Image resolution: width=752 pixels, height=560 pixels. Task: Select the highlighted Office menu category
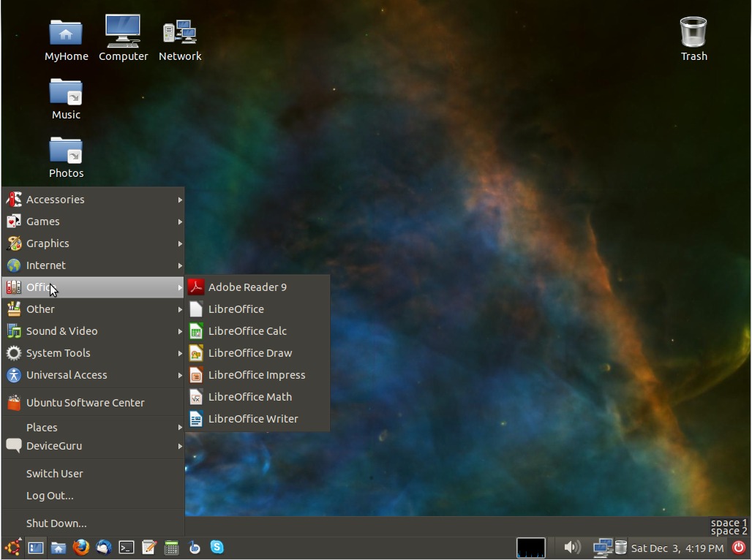pos(93,287)
